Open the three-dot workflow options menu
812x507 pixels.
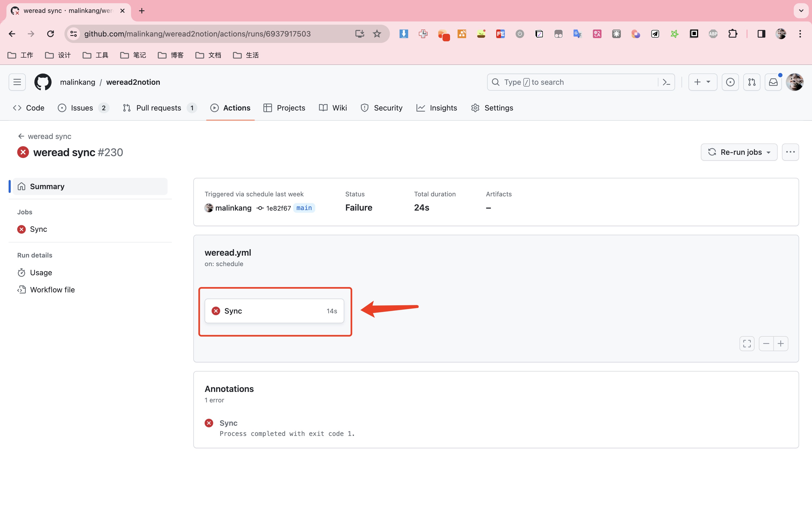pos(790,152)
